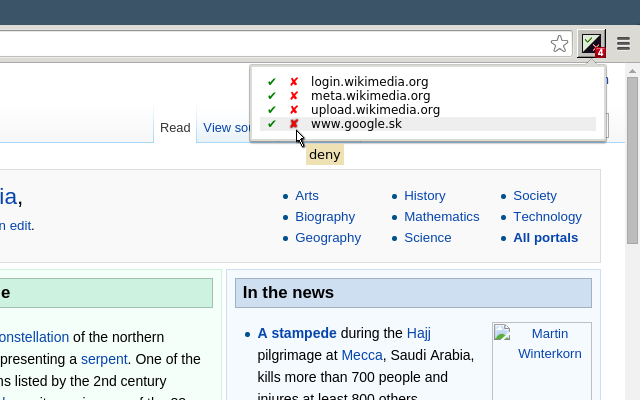This screenshot has height=400, width=640.
Task: Open the Society portal link
Action: 535,196
